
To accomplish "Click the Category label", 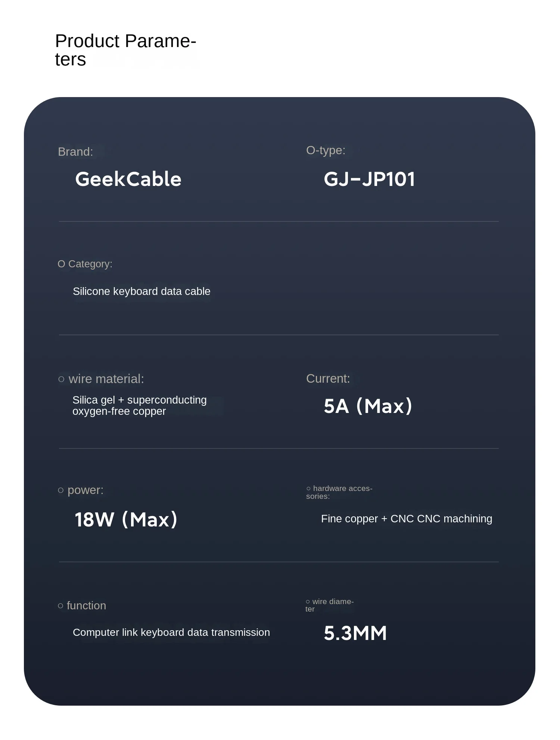I will (x=90, y=264).
